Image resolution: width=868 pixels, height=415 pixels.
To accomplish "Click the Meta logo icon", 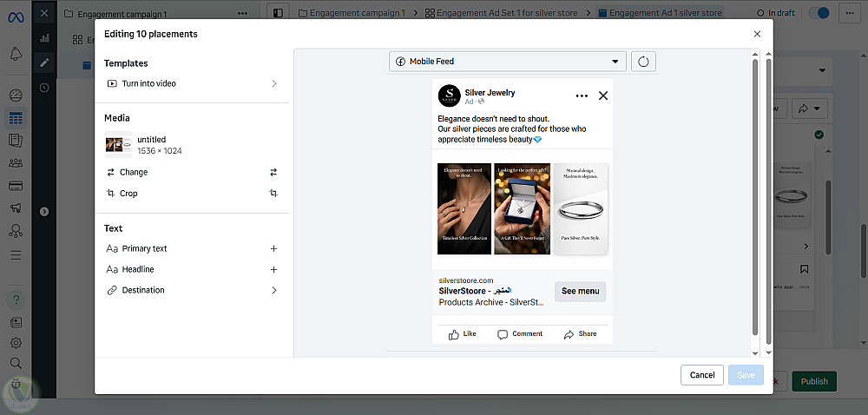I will pos(16,16).
